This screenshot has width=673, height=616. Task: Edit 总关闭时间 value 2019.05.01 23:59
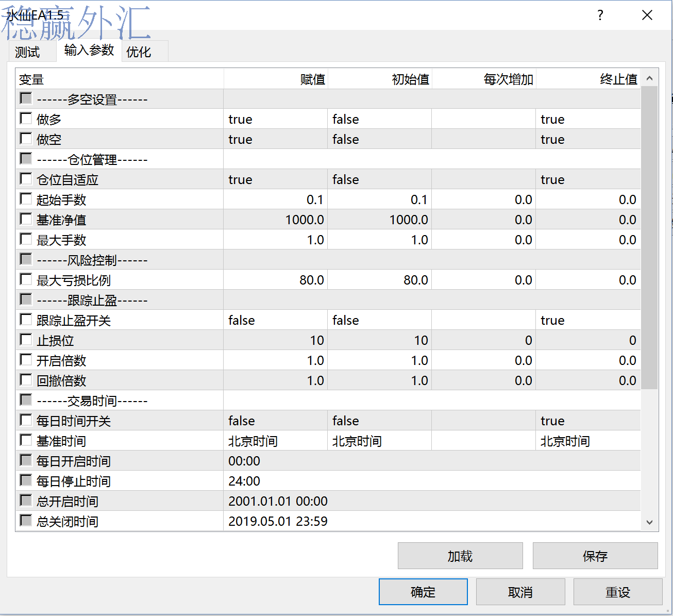[x=432, y=521]
